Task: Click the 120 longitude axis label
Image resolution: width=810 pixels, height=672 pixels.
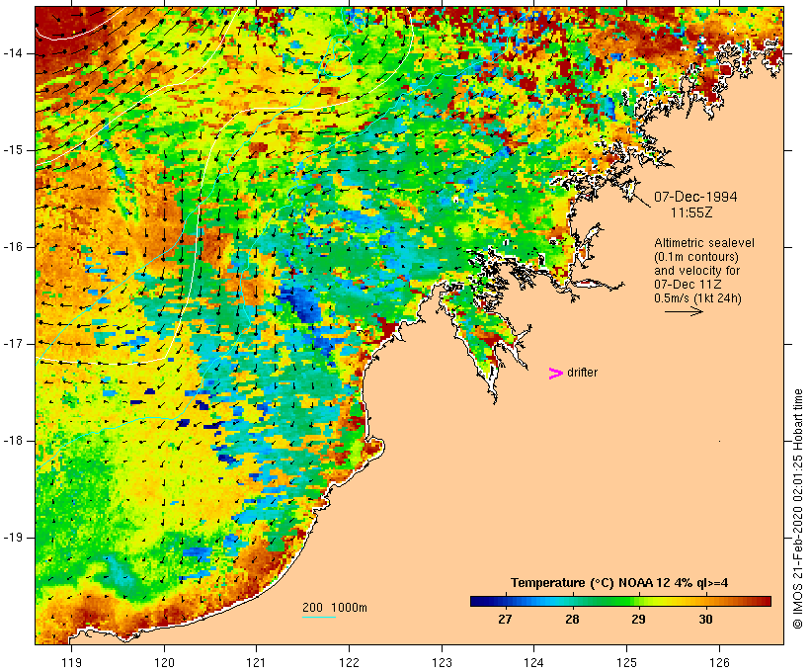Action: (x=164, y=662)
